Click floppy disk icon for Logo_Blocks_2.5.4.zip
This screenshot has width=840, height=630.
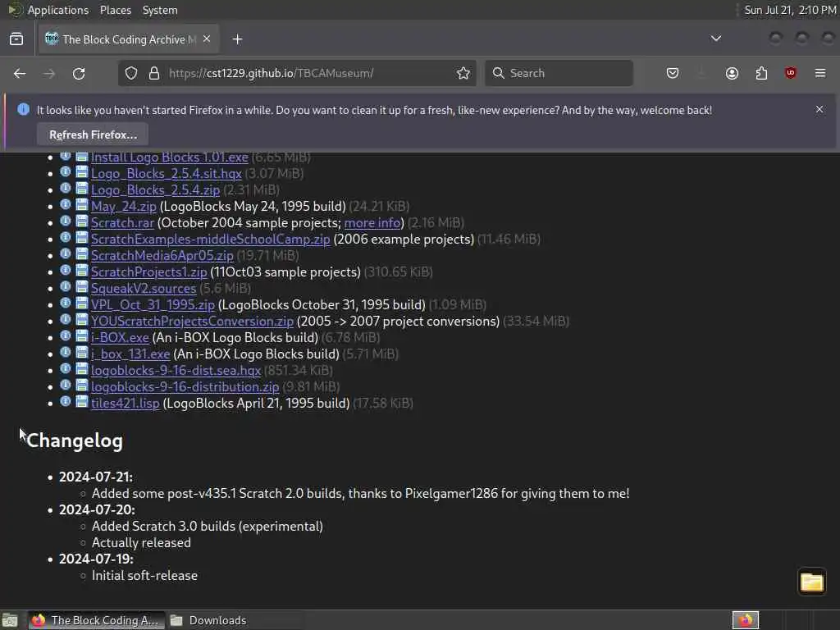(81, 188)
